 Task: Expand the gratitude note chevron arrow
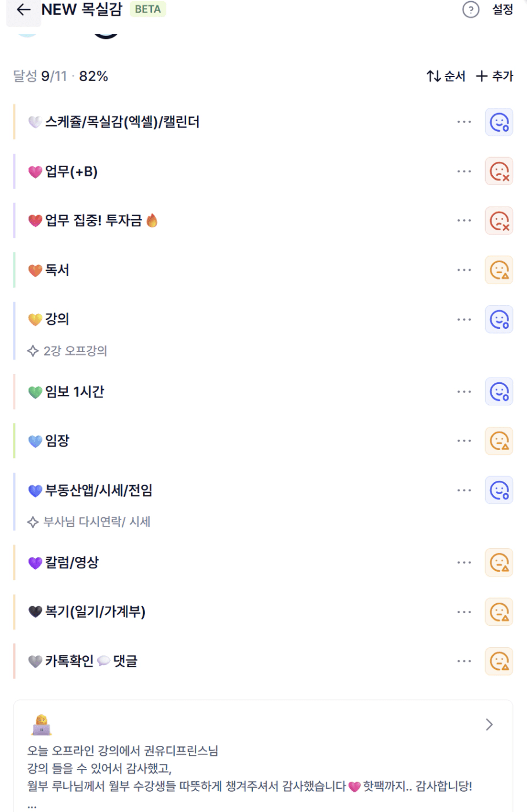click(x=489, y=724)
